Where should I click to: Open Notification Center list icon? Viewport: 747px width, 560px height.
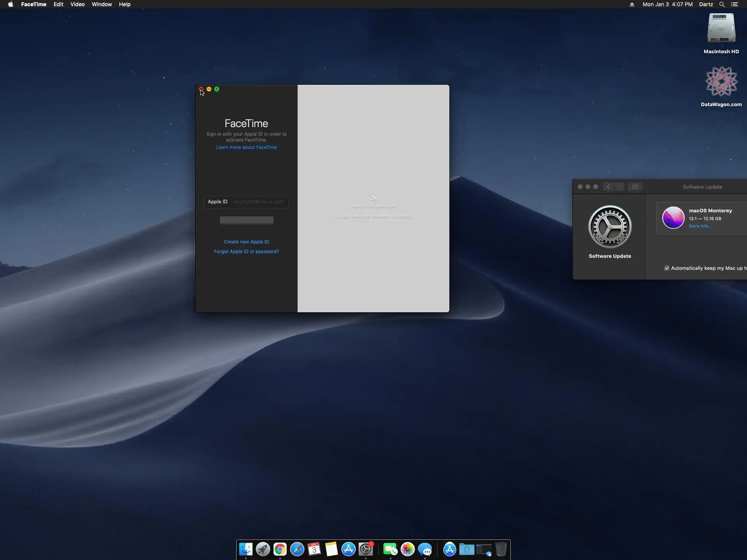pyautogui.click(x=735, y=4)
